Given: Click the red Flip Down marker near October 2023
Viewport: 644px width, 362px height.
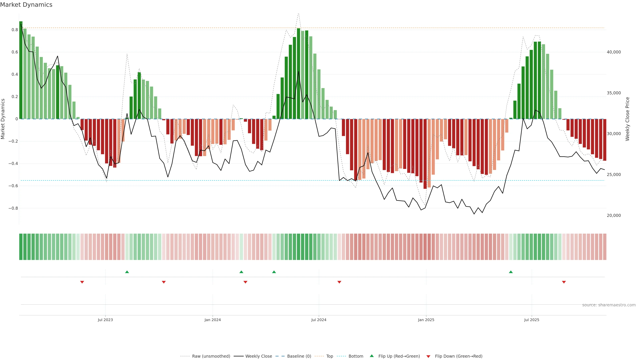Looking at the screenshot, I should (x=164, y=282).
